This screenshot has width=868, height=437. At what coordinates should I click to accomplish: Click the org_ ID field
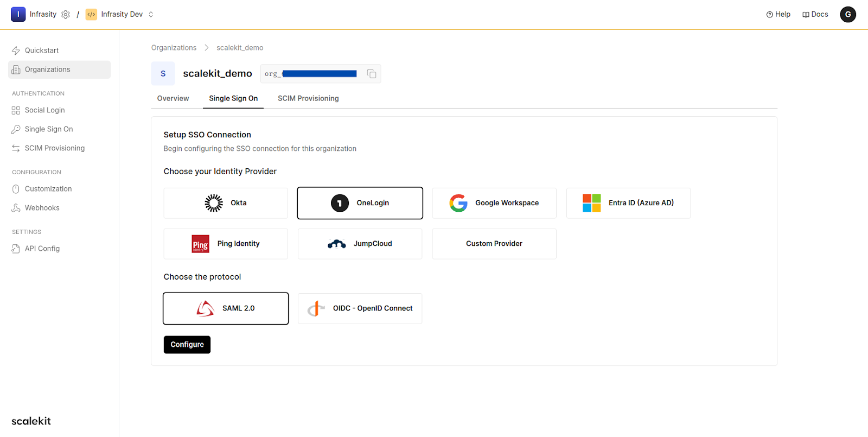(x=321, y=74)
